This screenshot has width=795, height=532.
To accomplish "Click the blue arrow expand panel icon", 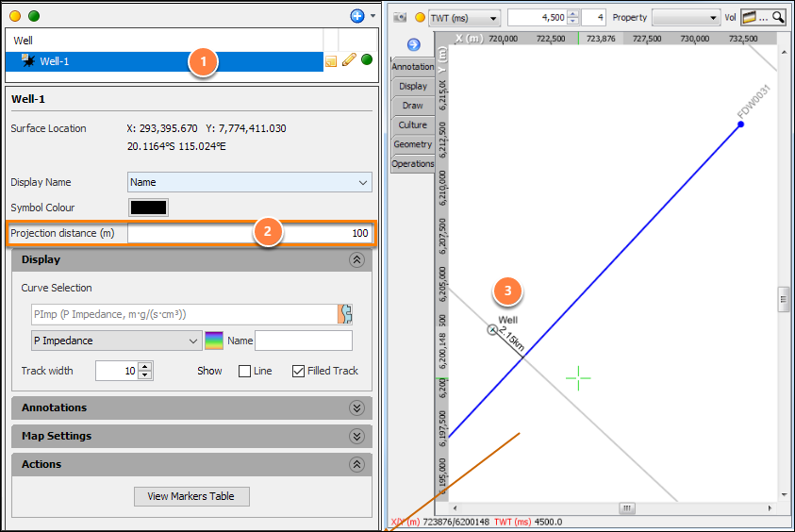I will (x=414, y=44).
